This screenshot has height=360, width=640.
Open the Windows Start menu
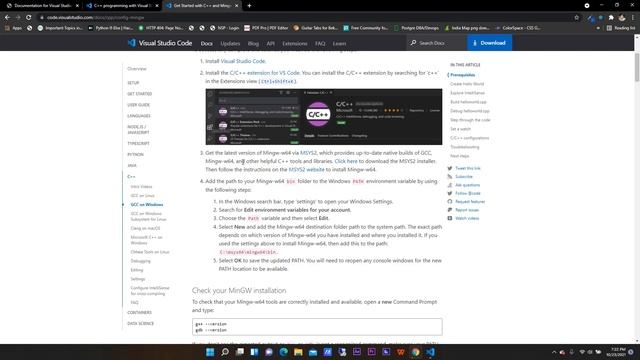coord(210,352)
